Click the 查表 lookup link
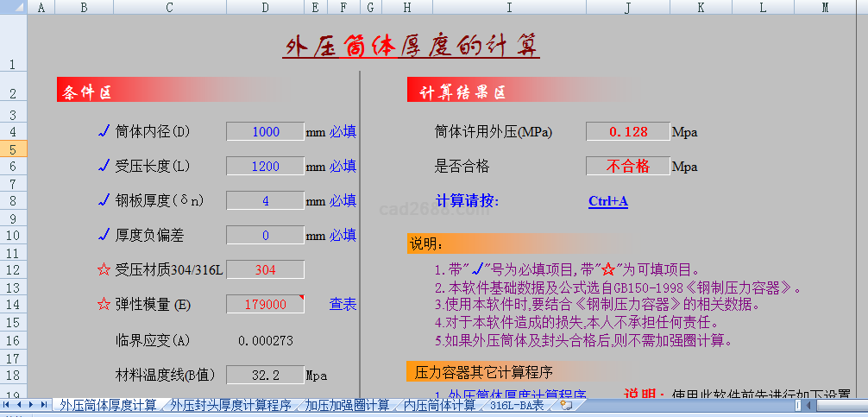Viewport: 868px width, 417px height. (343, 305)
